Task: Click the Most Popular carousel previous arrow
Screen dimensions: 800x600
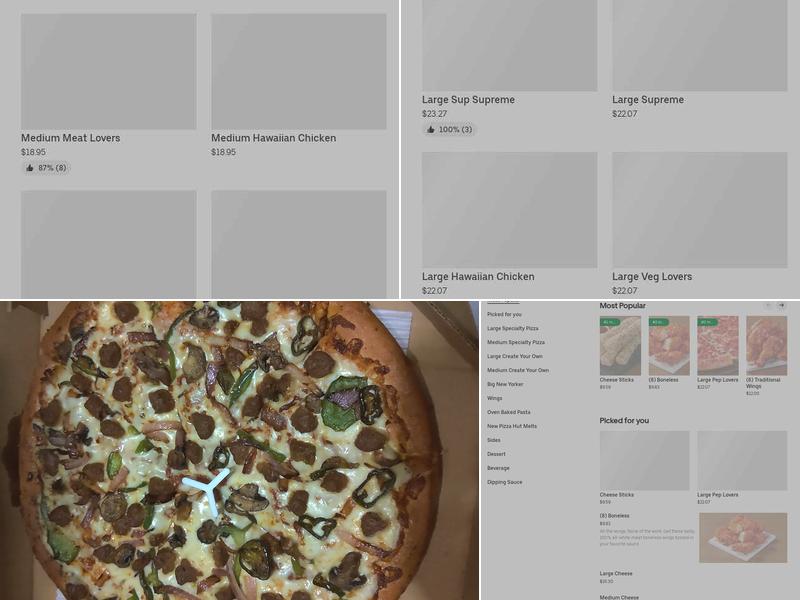Action: pyautogui.click(x=768, y=306)
